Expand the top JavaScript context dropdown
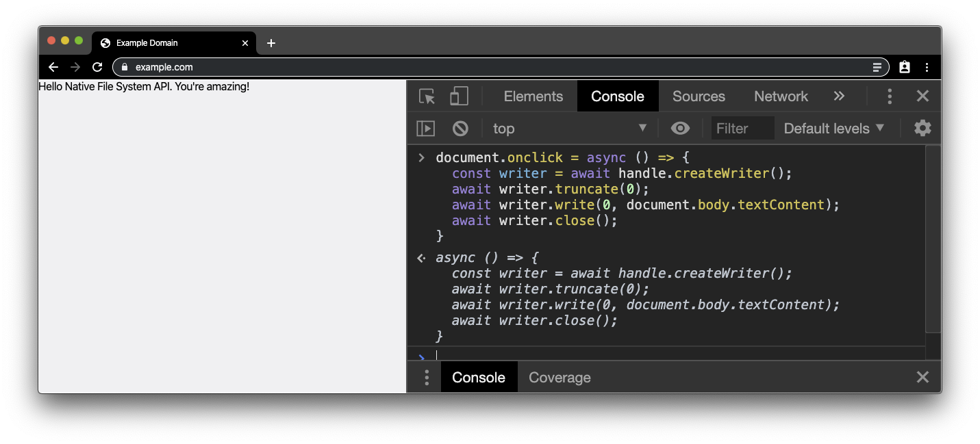This screenshot has height=444, width=980. pos(570,129)
